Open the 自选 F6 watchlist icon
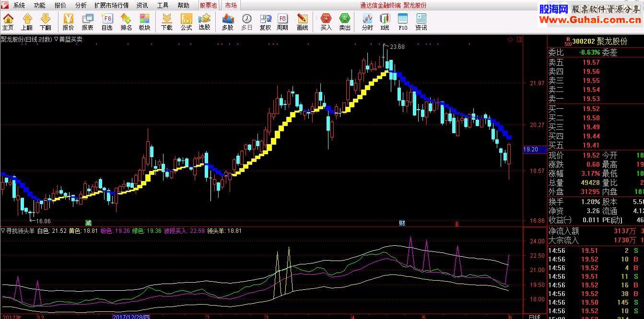This screenshot has width=644, height=319. [x=107, y=22]
